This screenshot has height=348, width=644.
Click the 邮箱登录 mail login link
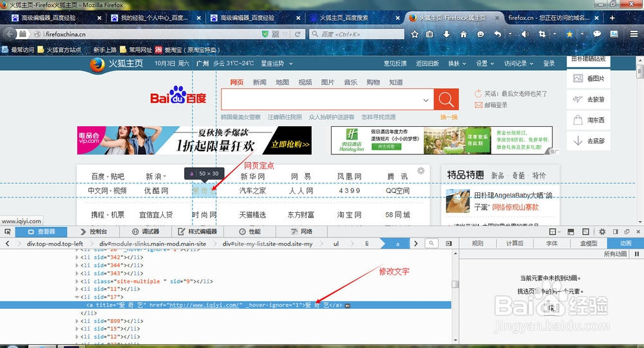[491, 105]
